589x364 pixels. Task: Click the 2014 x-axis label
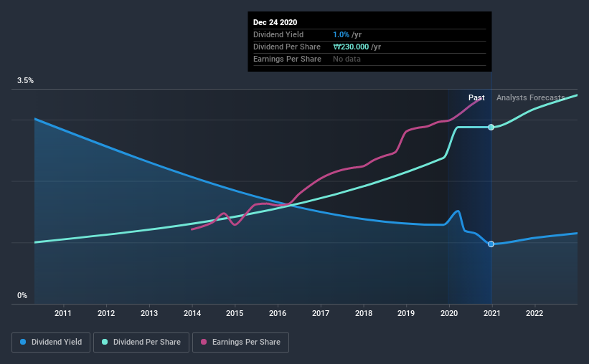tap(192, 313)
